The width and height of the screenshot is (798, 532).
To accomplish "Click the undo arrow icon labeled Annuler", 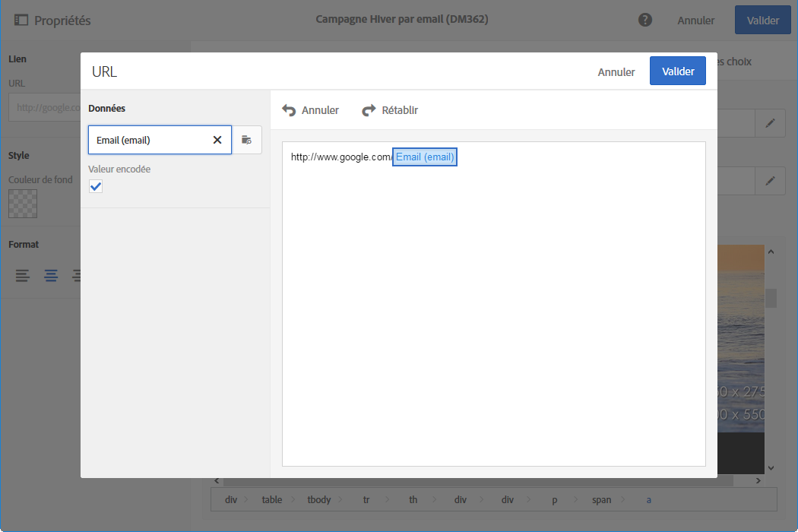I will click(x=289, y=110).
